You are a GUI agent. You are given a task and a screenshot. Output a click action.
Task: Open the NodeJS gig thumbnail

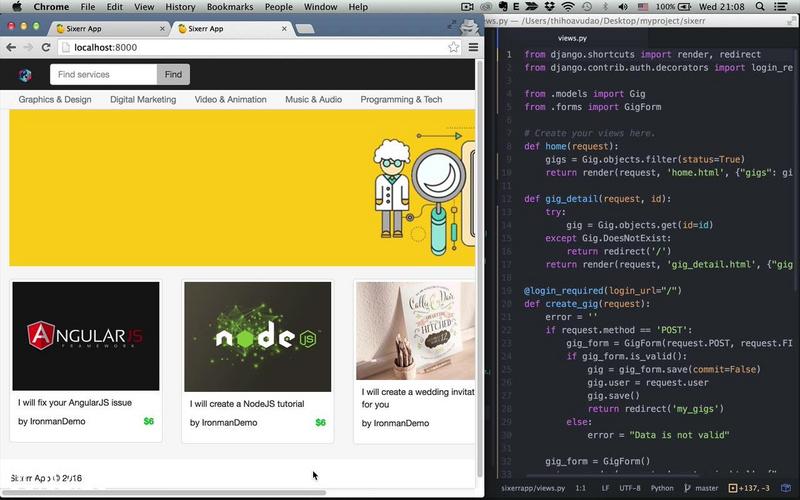click(x=258, y=337)
